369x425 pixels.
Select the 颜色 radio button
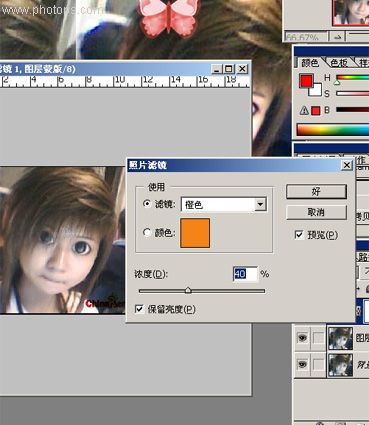(x=147, y=232)
